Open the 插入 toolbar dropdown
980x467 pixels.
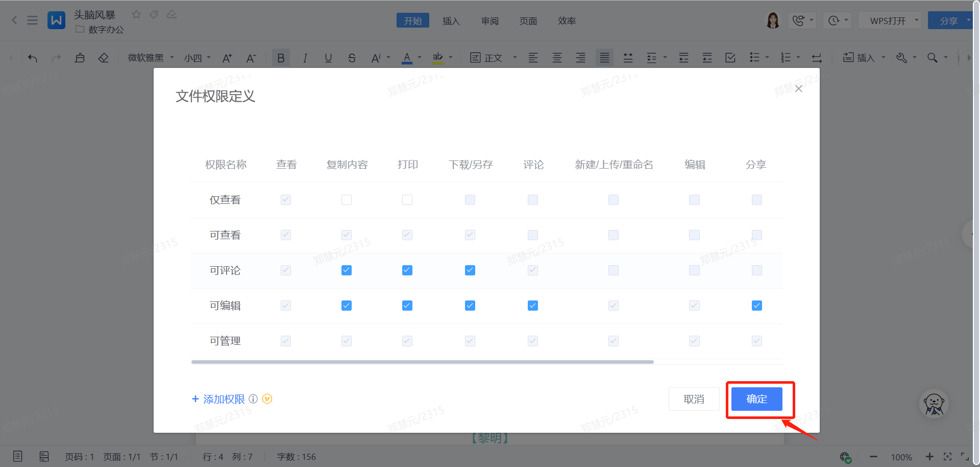tap(864, 58)
